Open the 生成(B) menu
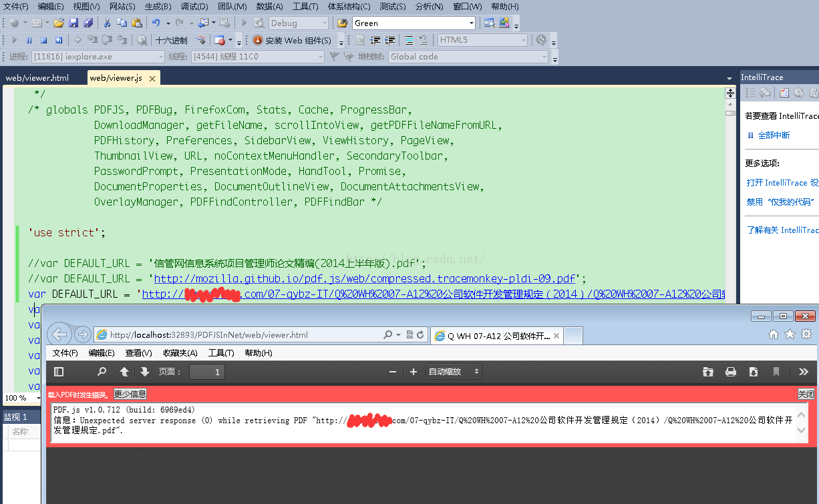This screenshot has height=504, width=819. point(158,7)
